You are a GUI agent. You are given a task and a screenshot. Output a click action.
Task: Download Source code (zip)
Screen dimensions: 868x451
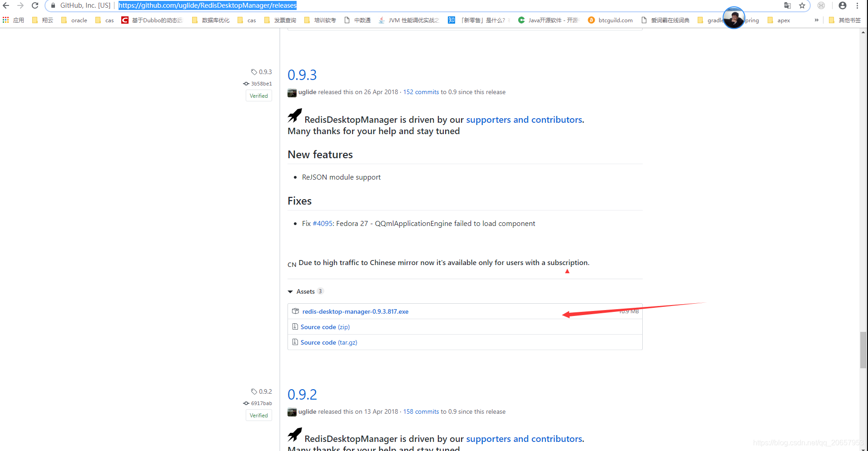(x=325, y=327)
